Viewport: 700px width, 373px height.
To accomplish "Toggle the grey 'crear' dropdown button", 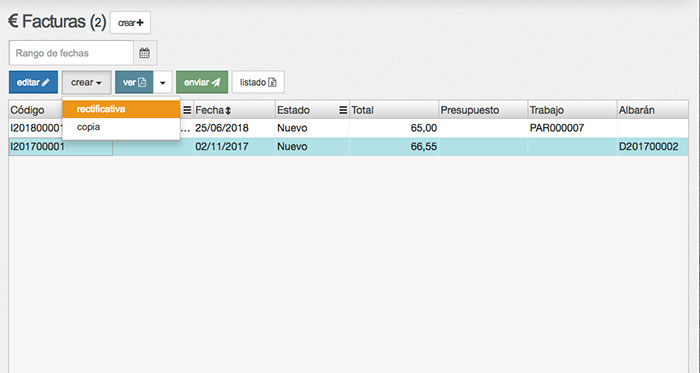I will [x=86, y=82].
